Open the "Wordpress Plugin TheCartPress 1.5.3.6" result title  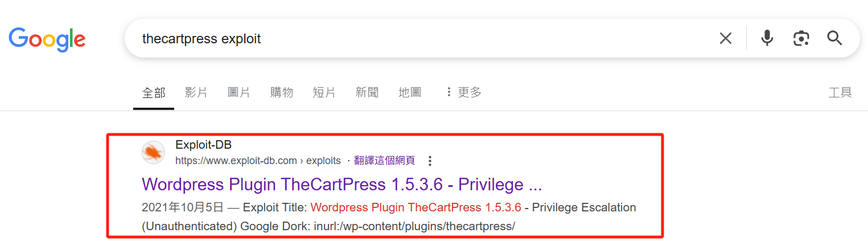coord(342,185)
